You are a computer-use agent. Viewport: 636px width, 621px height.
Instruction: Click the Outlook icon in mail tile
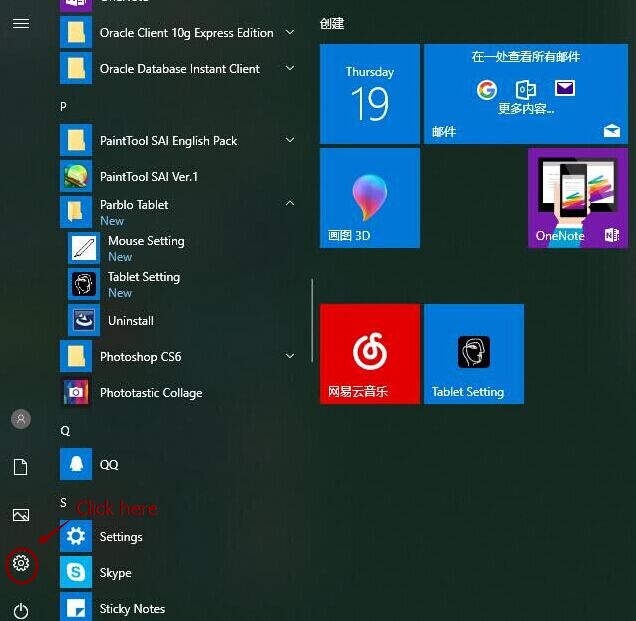click(526, 89)
